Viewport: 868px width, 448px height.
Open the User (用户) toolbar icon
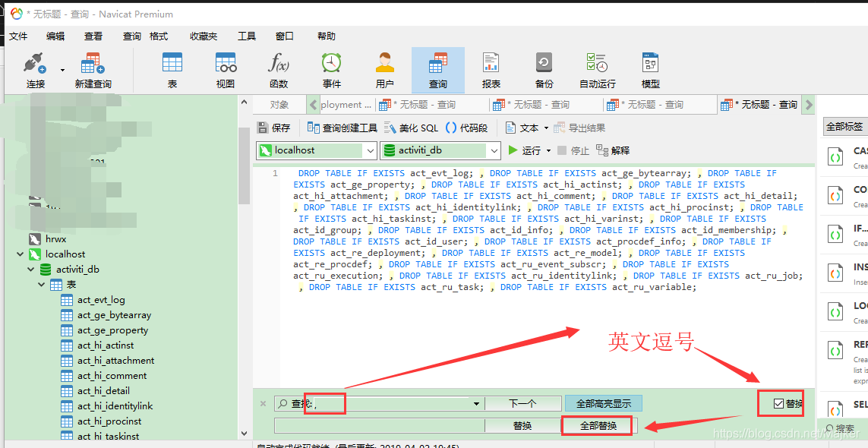[x=385, y=70]
